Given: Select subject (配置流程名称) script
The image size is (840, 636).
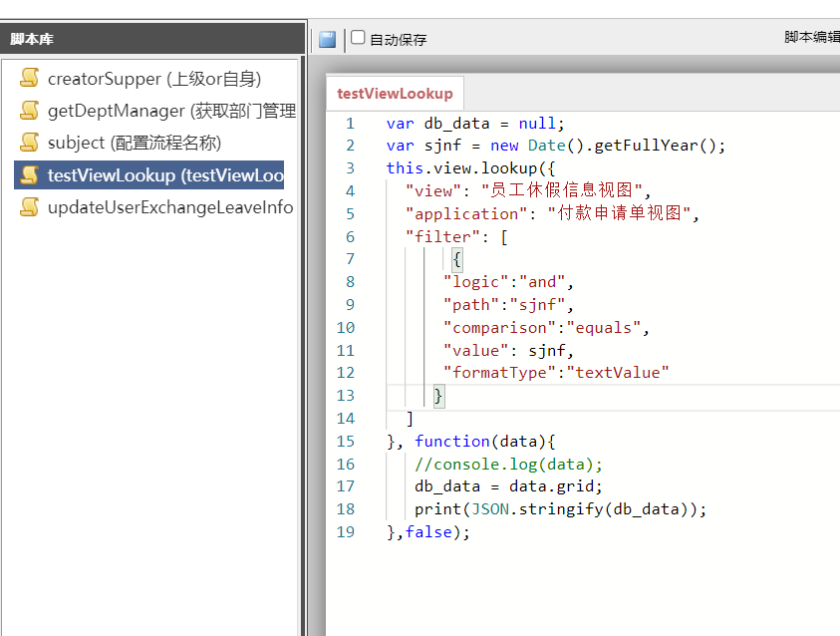Looking at the screenshot, I should pos(134,143).
